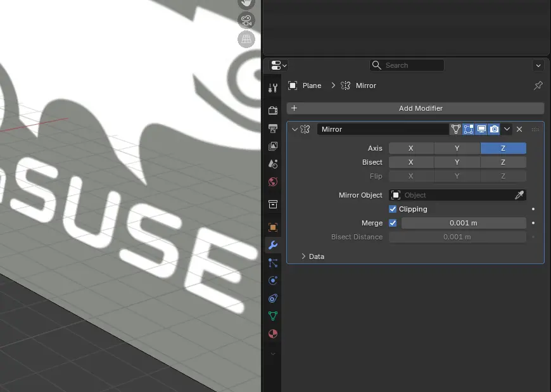
Task: Remove the Mirror modifier with the X button
Action: click(x=519, y=129)
